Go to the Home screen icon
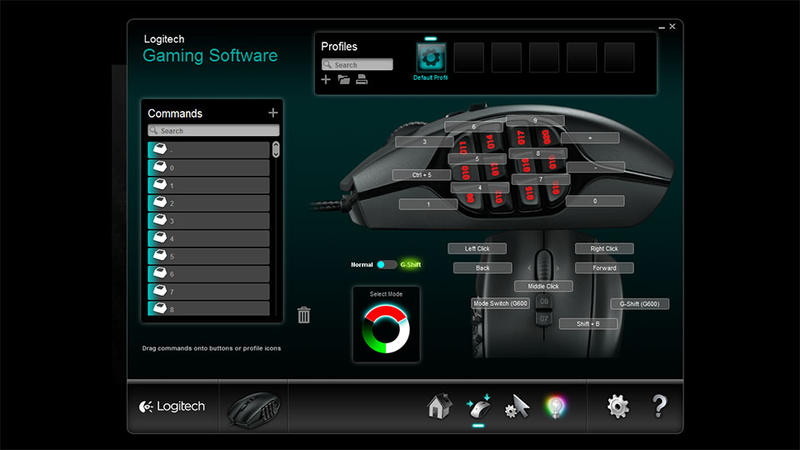This screenshot has height=450, width=800. 439,406
